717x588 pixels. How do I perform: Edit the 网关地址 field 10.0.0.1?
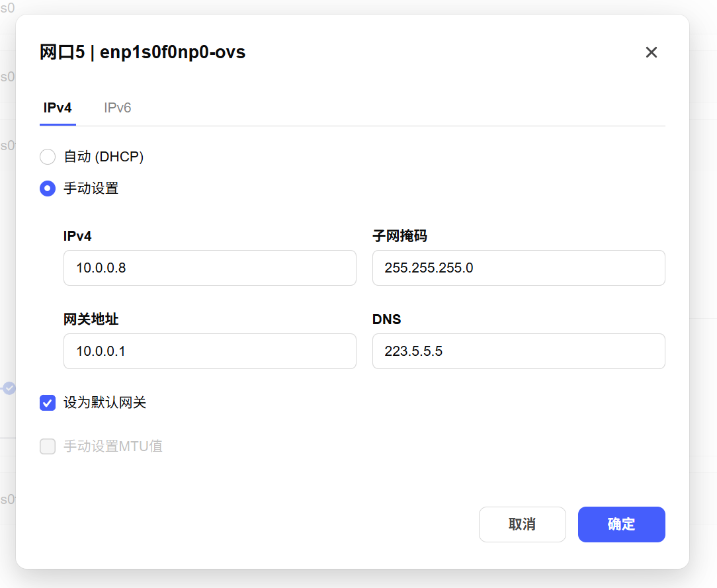(x=210, y=351)
